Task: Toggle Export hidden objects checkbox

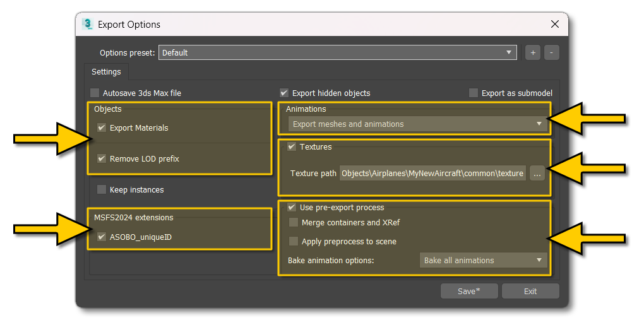Action: (x=284, y=93)
